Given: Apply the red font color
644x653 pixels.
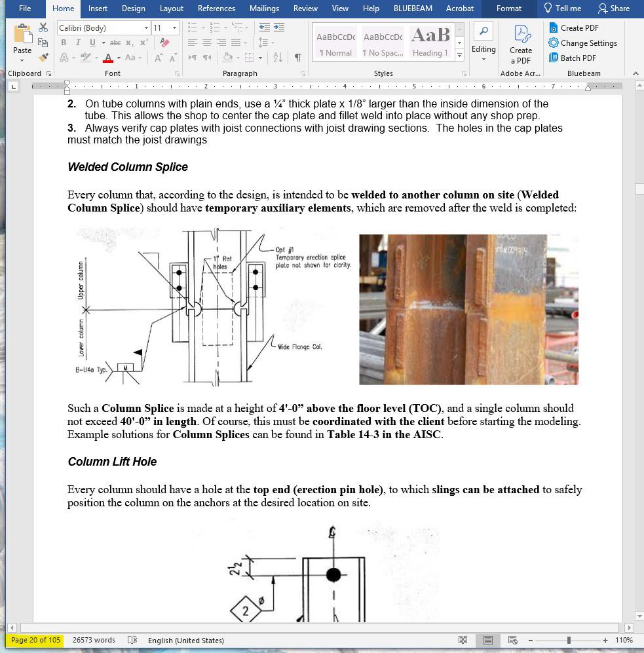Looking at the screenshot, I should click(108, 58).
